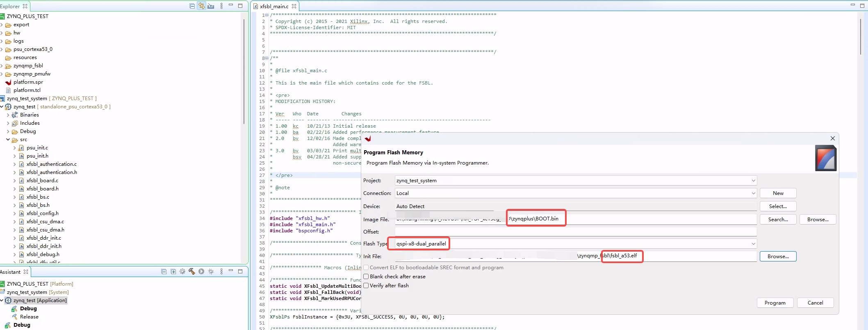868x330 pixels.
Task: Close the Assistant view tab
Action: coord(26,272)
